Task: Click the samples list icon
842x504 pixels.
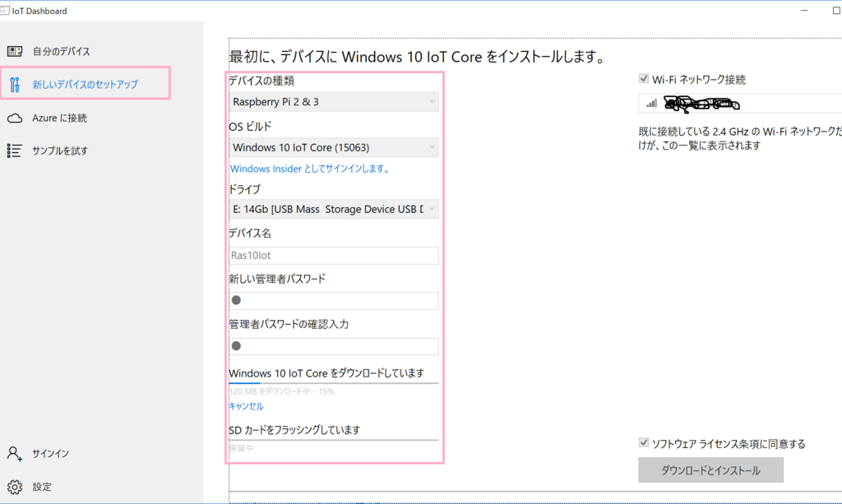Action: 15,150
